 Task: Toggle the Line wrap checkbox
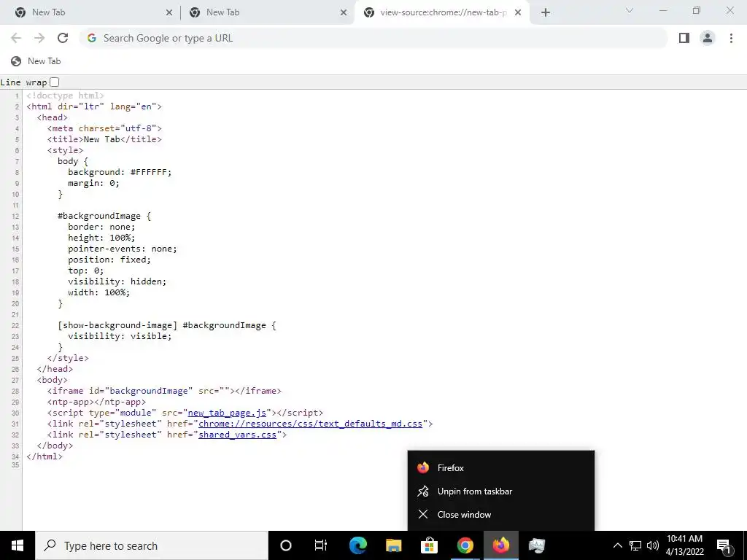point(55,82)
